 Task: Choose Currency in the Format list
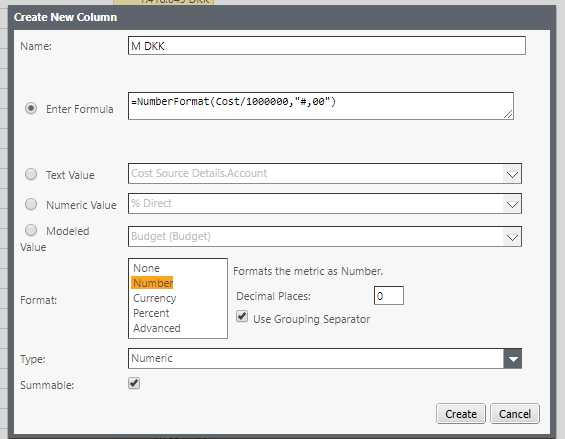155,298
